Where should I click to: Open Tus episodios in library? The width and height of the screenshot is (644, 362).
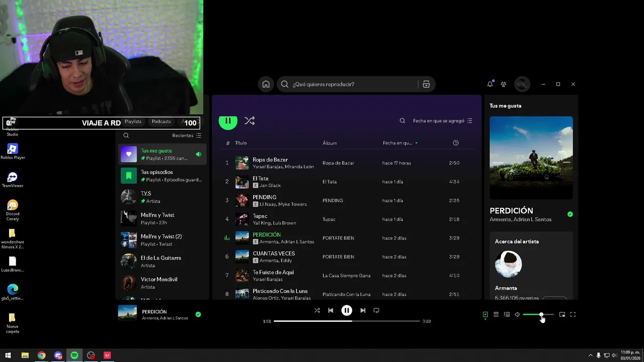click(x=163, y=175)
